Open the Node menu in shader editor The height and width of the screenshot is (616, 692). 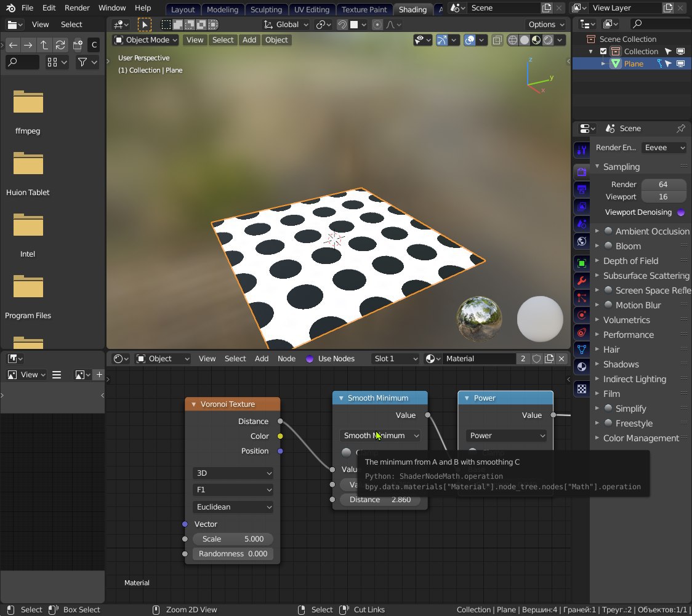[x=286, y=359]
